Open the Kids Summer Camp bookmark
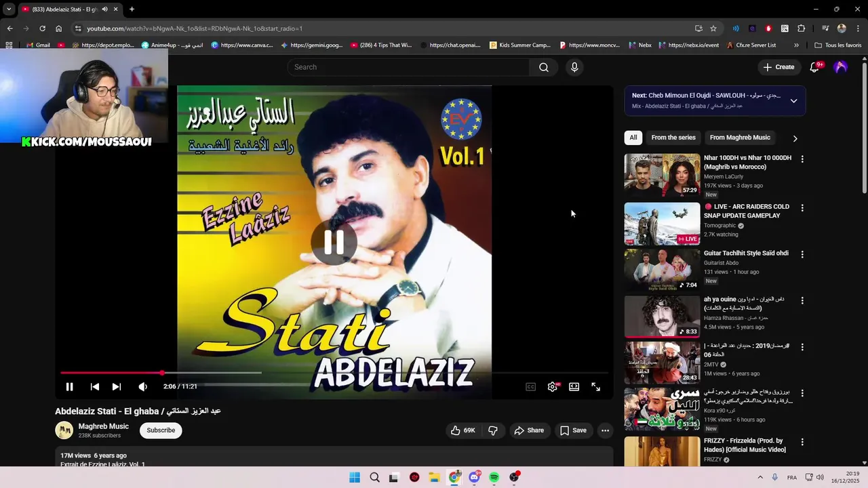 [519, 45]
